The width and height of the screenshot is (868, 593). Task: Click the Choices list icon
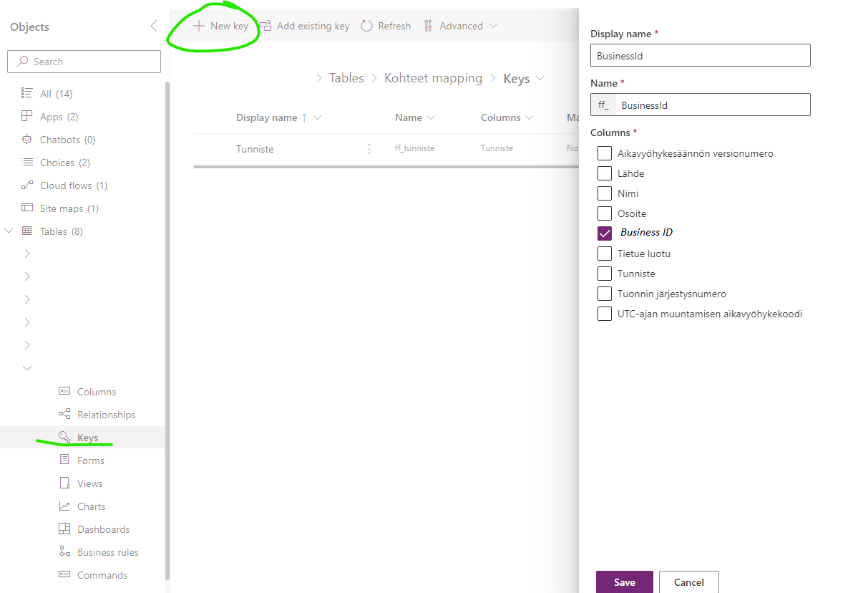[27, 163]
